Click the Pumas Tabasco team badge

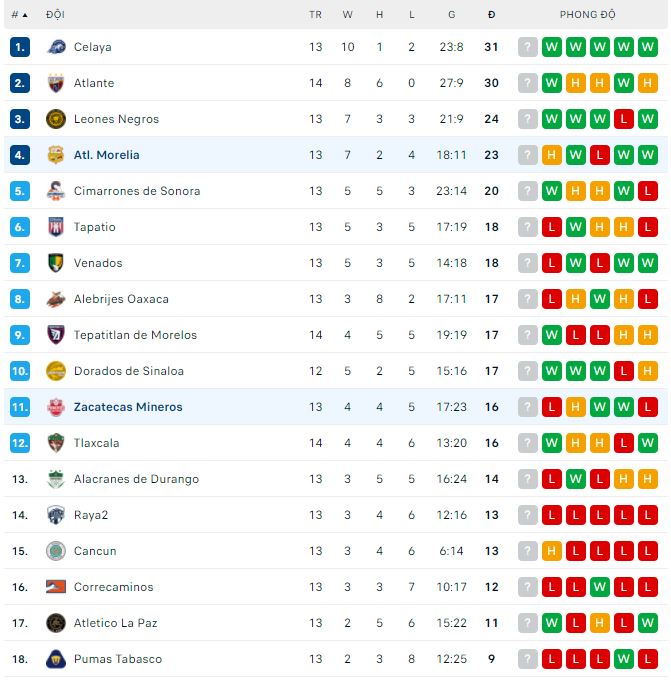click(x=56, y=659)
